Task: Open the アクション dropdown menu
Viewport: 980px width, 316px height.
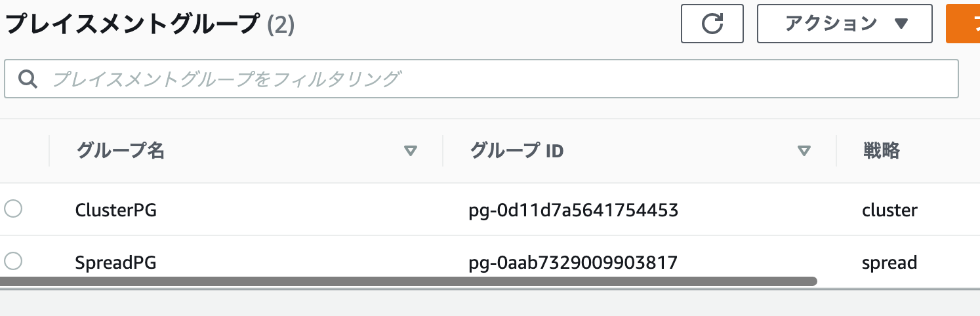Action: click(x=845, y=24)
